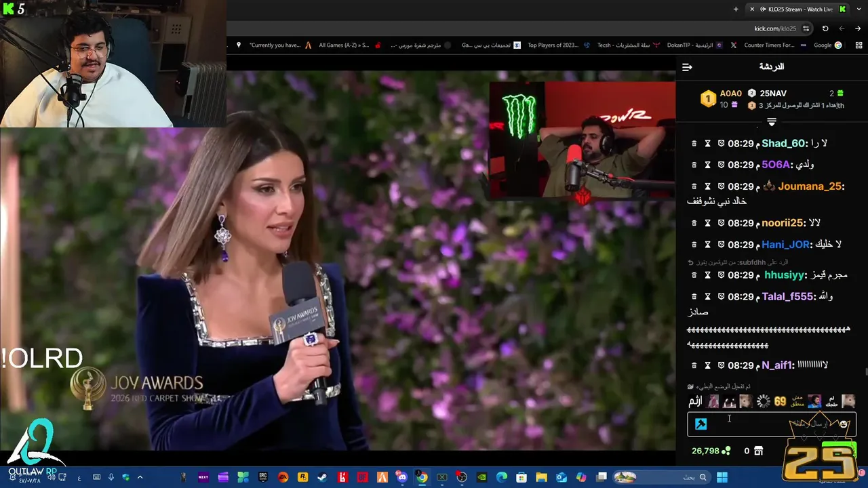Switch to KLO25 Stream browser tab
This screenshot has width=868, height=488.
click(797, 9)
